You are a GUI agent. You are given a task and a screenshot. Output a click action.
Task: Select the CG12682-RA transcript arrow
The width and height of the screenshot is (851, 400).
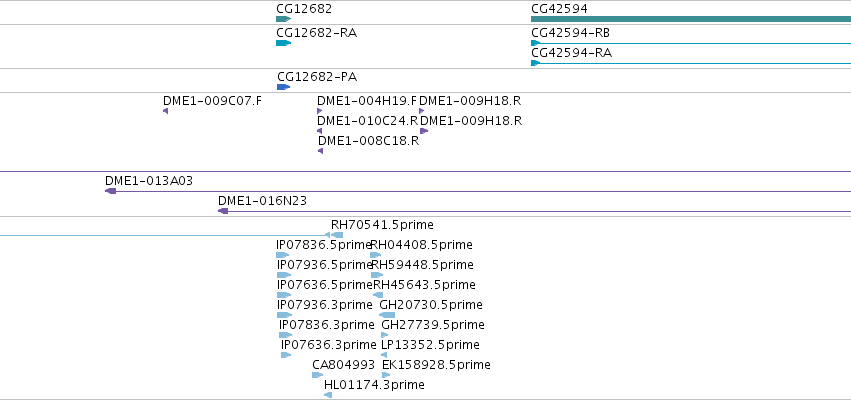pos(283,43)
